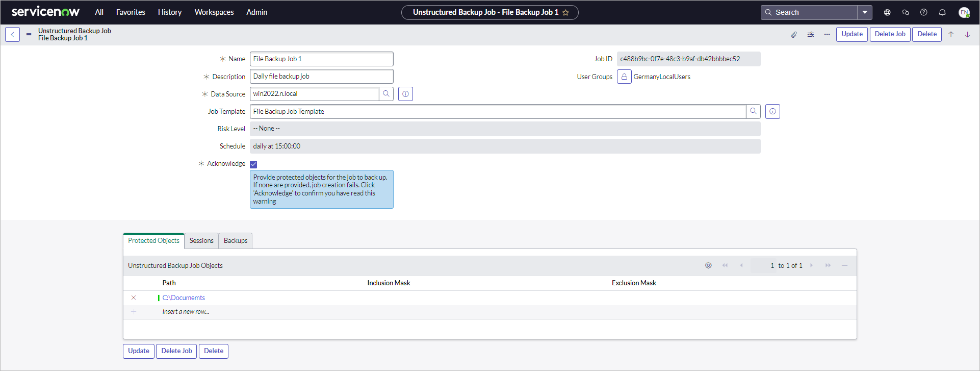Open the global search scope dropdown arrow
Screen dimensions: 980x371
coord(865,12)
